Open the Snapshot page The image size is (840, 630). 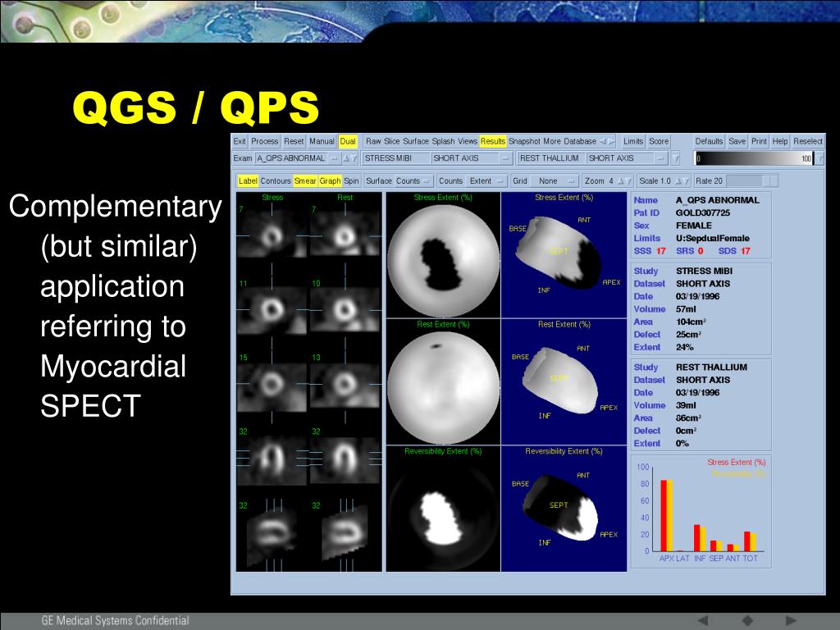click(524, 141)
